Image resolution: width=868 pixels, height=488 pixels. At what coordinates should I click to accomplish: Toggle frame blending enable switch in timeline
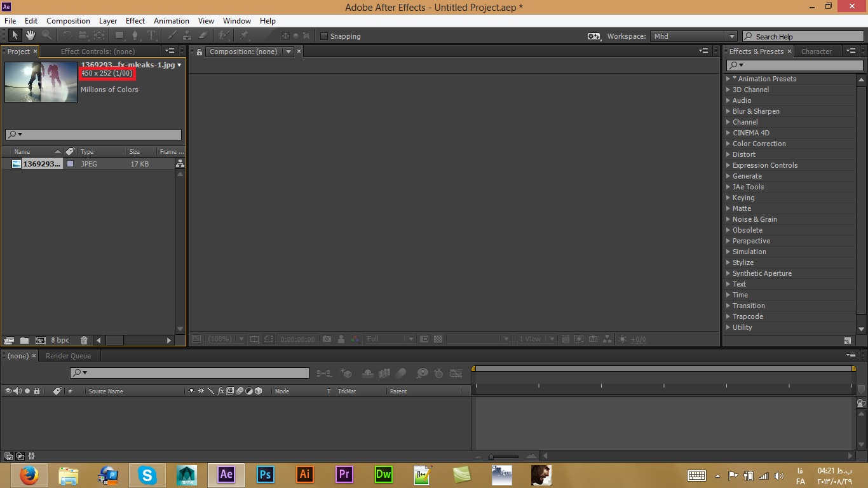(384, 374)
